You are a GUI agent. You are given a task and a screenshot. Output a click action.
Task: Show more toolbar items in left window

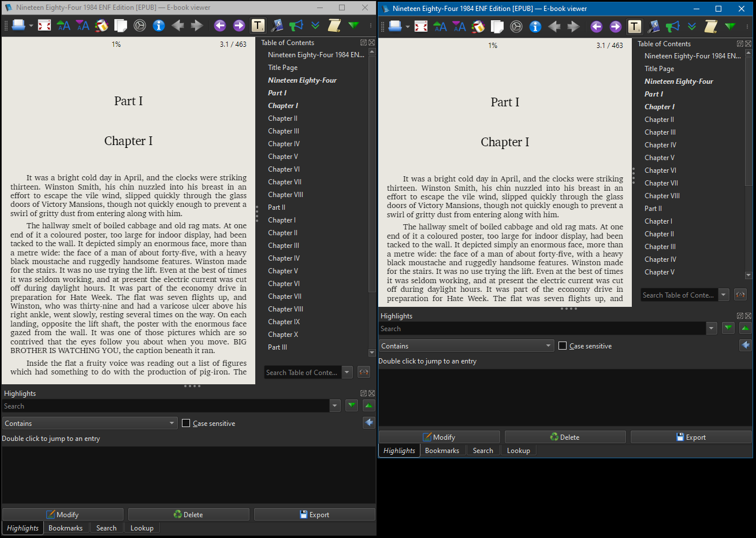[x=370, y=25]
